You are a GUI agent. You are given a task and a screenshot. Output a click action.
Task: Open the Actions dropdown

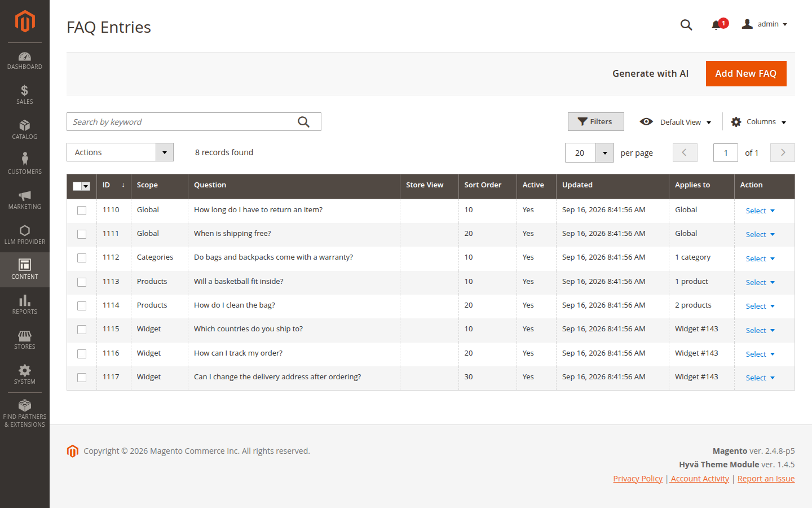(x=120, y=152)
